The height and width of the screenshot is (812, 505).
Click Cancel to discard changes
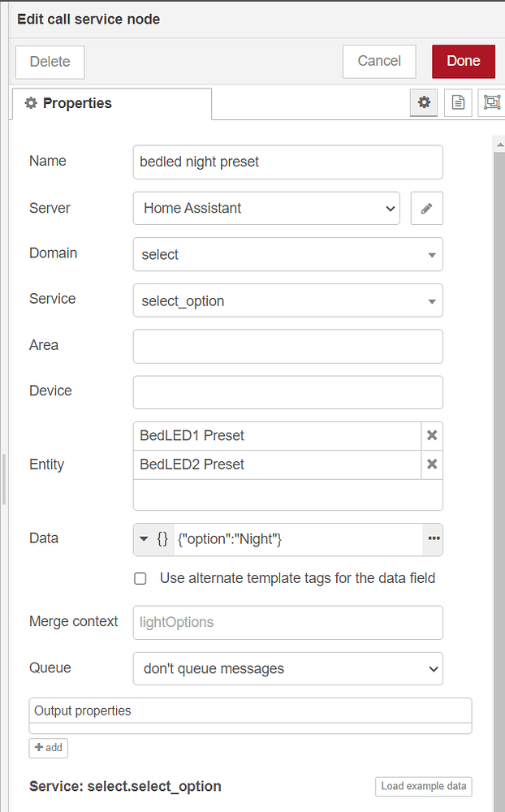click(378, 61)
